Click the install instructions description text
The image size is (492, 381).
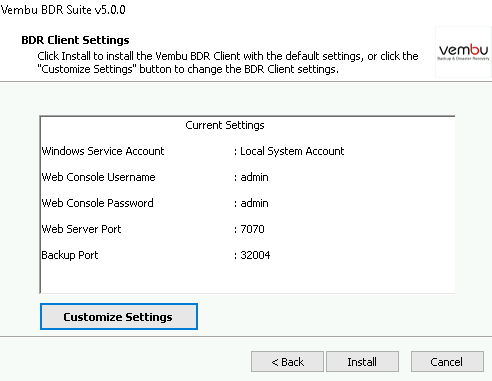[x=228, y=62]
